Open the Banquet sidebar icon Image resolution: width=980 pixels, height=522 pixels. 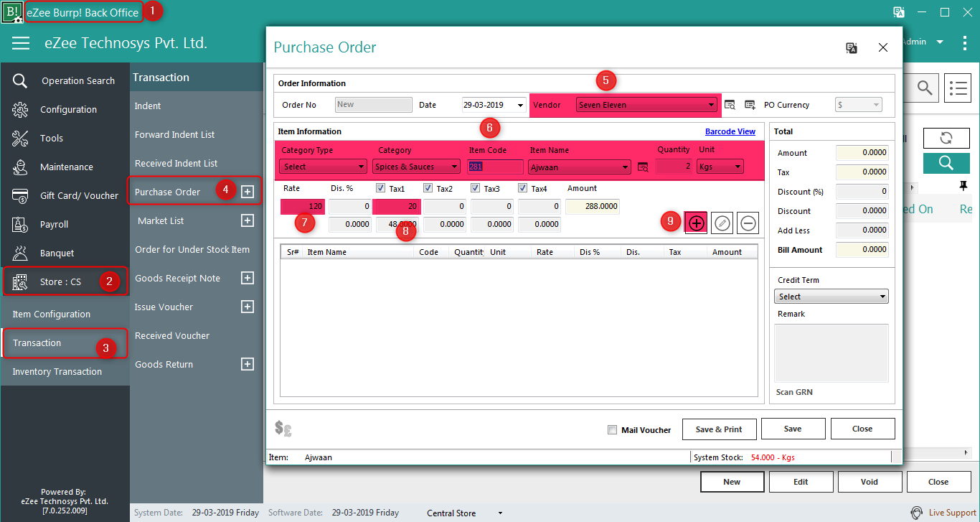coord(20,253)
